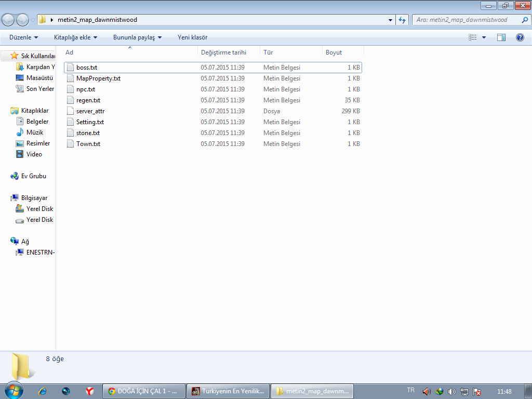Open Video library in sidebar

[29, 154]
